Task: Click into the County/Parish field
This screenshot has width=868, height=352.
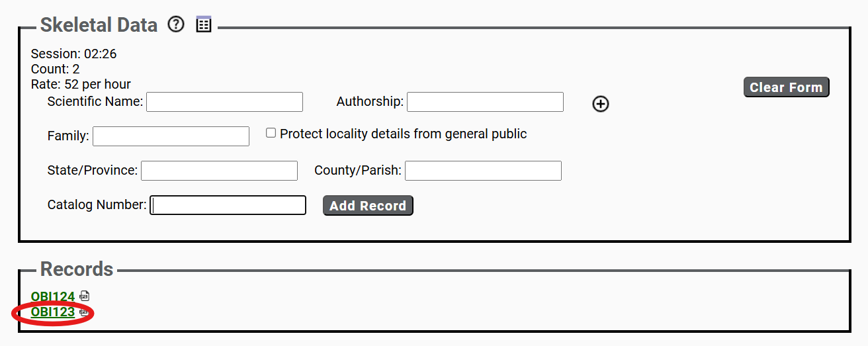Action: (483, 171)
